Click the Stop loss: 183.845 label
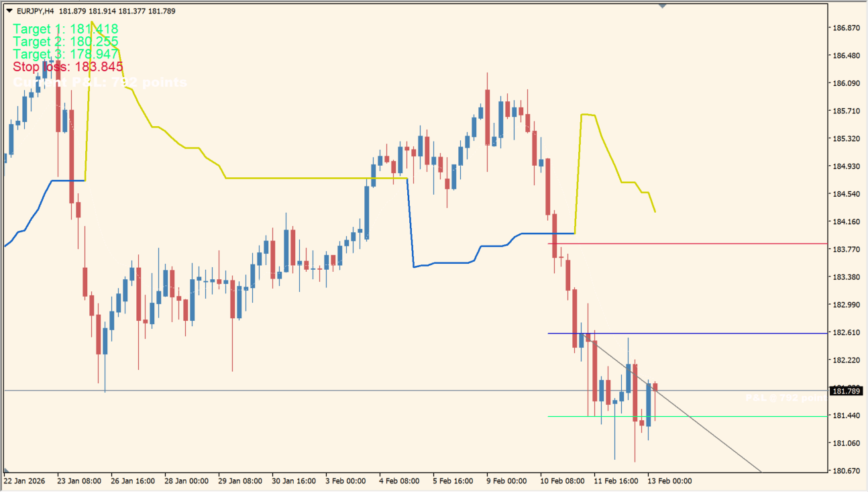The image size is (868, 492). pyautogui.click(x=66, y=66)
